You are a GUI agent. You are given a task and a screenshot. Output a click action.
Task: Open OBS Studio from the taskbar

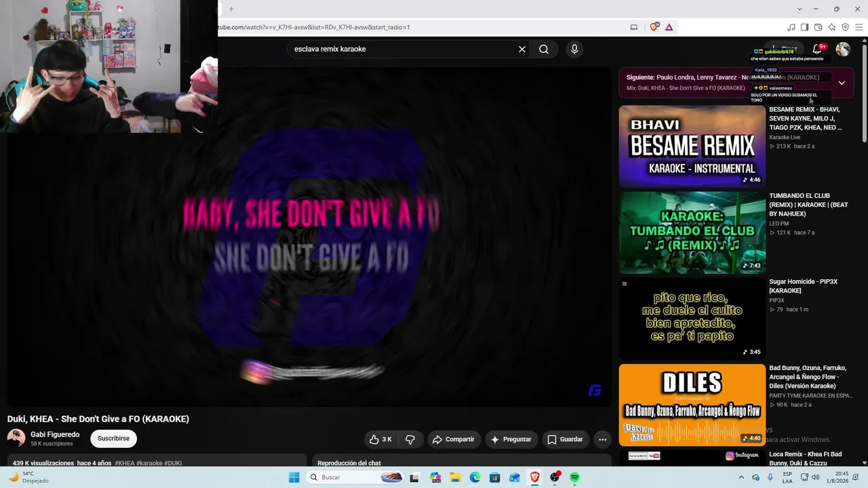(x=555, y=477)
